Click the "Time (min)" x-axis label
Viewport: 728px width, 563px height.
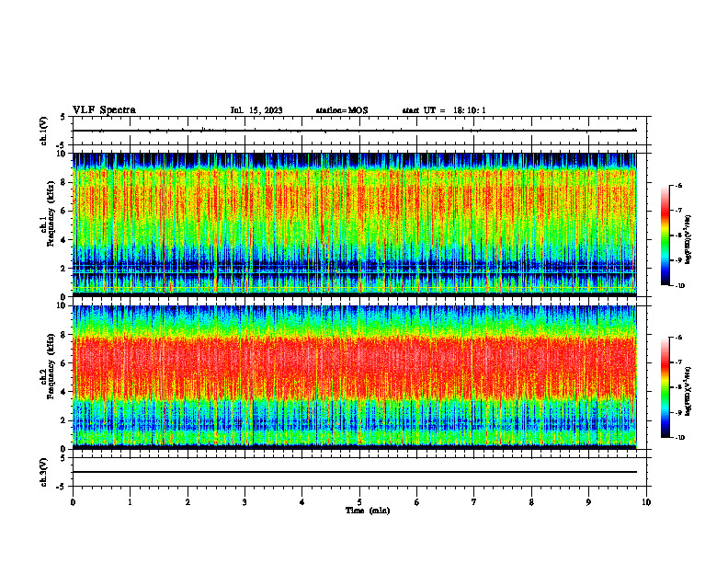click(368, 511)
